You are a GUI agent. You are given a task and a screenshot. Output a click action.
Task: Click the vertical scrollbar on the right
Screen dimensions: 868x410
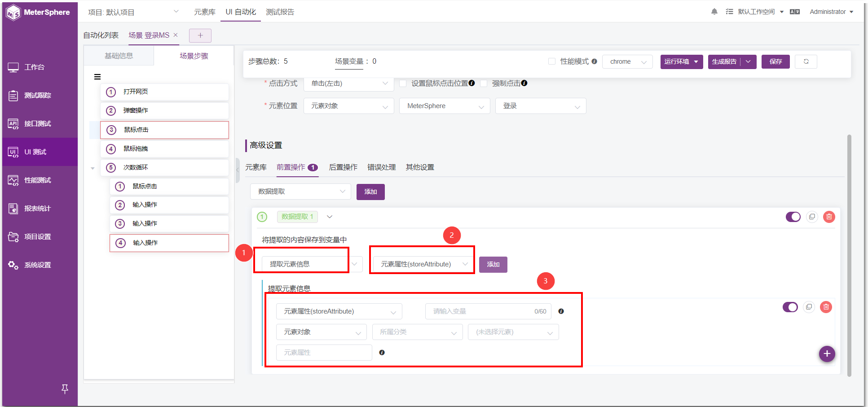[x=849, y=256]
